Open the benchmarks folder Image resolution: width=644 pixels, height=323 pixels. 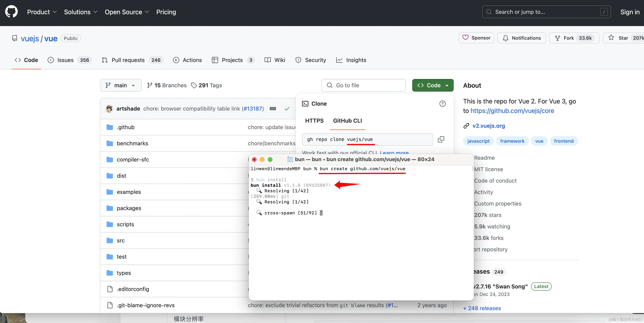tap(132, 144)
